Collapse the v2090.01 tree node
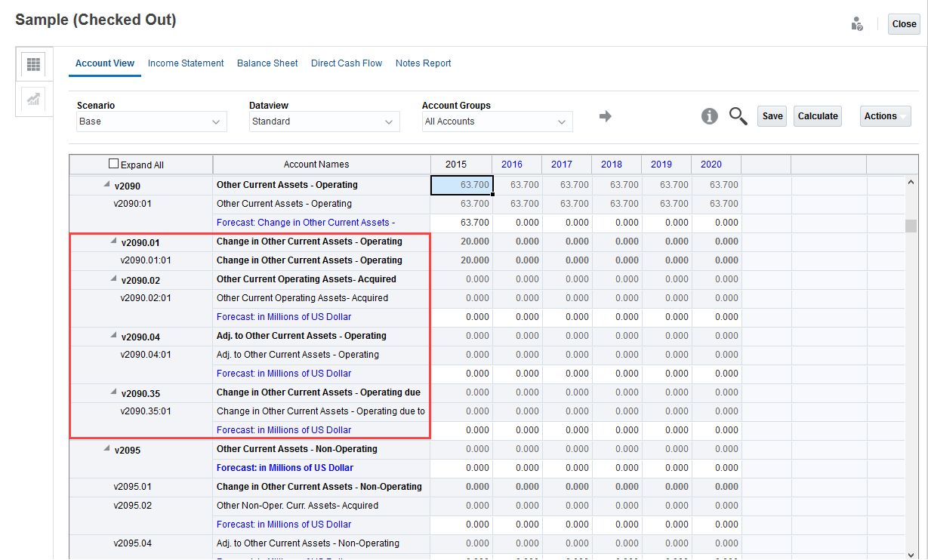 [x=114, y=242]
